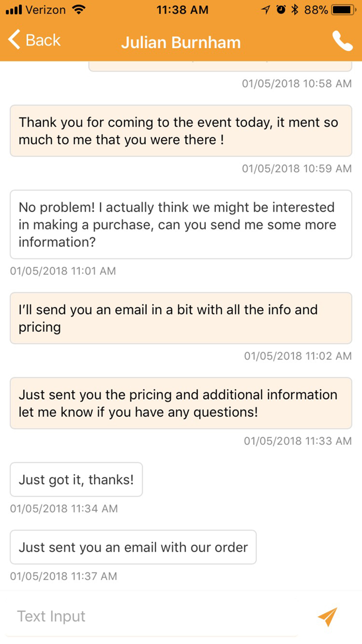This screenshot has width=362, height=644.
Task: Tap the Bluetooth status icon
Action: click(x=295, y=10)
